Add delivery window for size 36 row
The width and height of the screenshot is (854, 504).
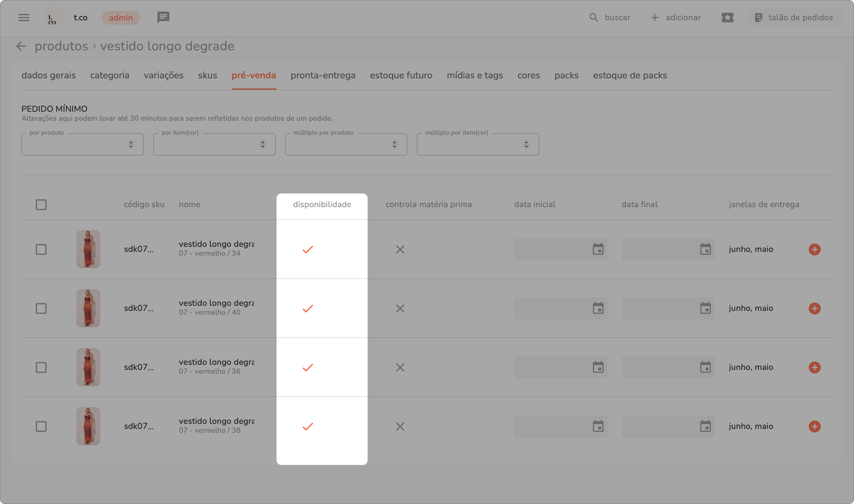point(814,367)
